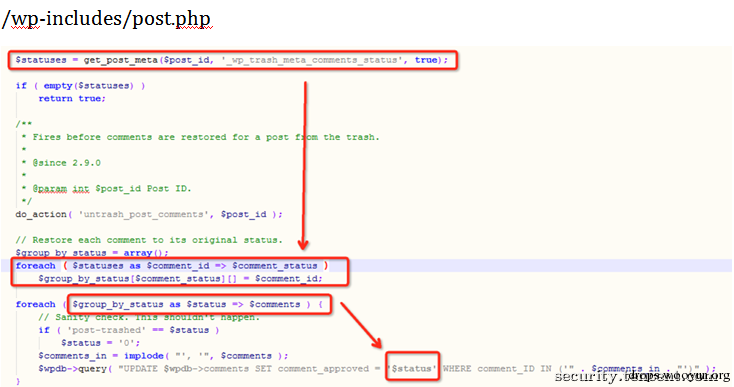The height and width of the screenshot is (387, 734).
Task: Click the "$status = '0';" line
Action: [x=100, y=343]
